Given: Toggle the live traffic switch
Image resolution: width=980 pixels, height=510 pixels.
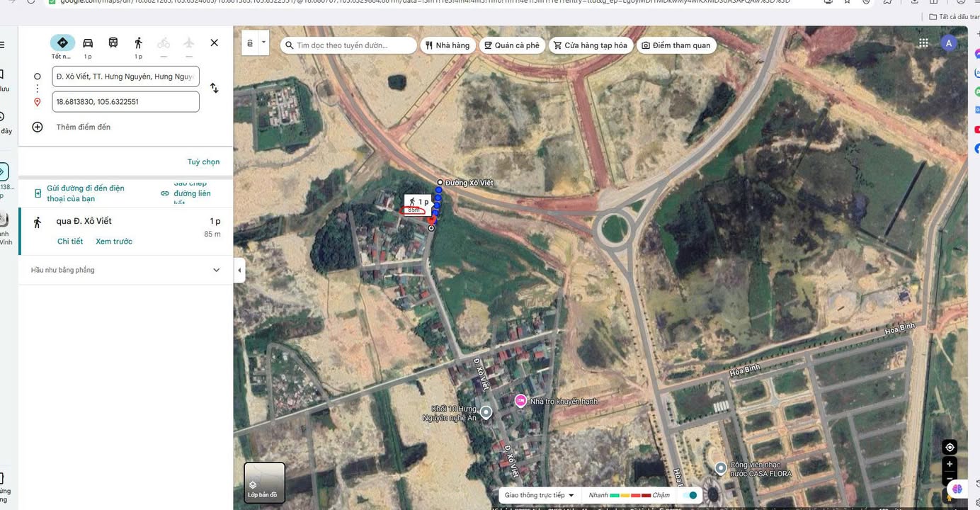Looking at the screenshot, I should point(690,495).
